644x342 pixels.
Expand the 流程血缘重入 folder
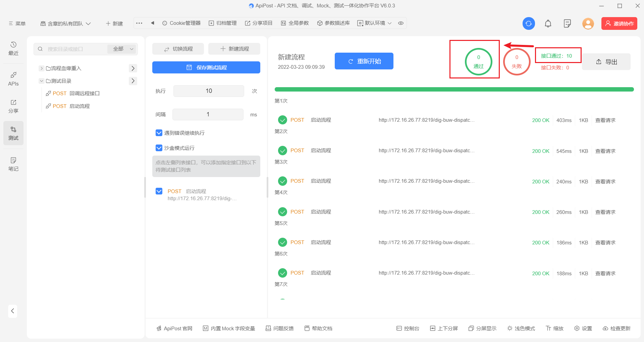tap(42, 68)
